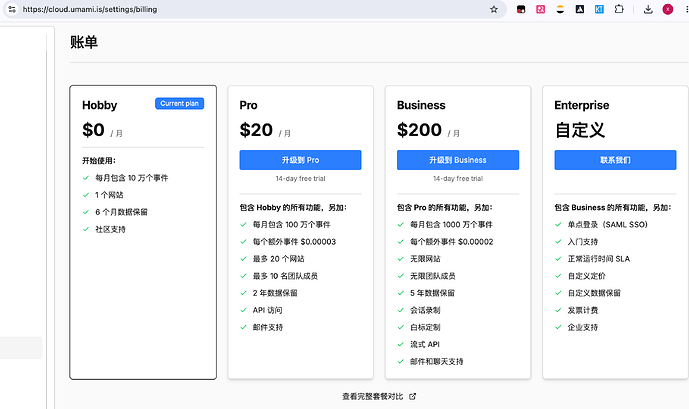Click the 2 年数据保留 feature
The width and height of the screenshot is (689, 409).
pyautogui.click(x=275, y=293)
